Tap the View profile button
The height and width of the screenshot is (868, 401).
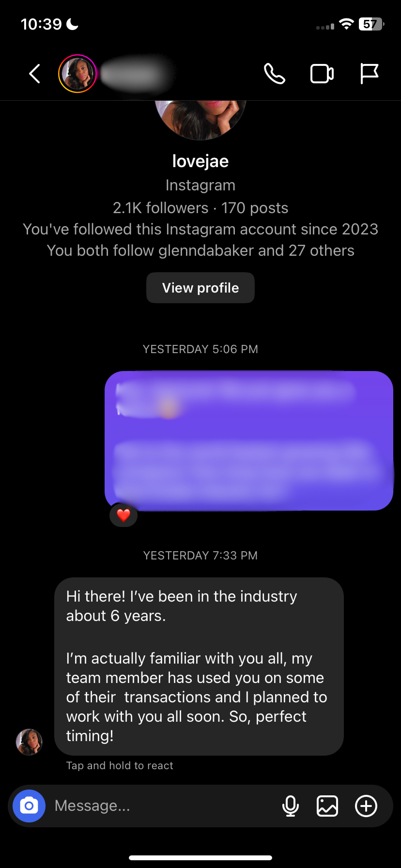(200, 288)
